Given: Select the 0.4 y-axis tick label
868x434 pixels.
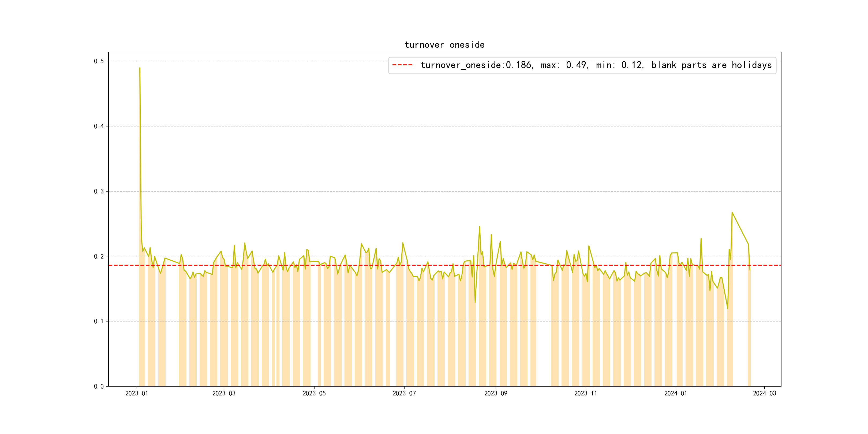Looking at the screenshot, I should 99,126.
